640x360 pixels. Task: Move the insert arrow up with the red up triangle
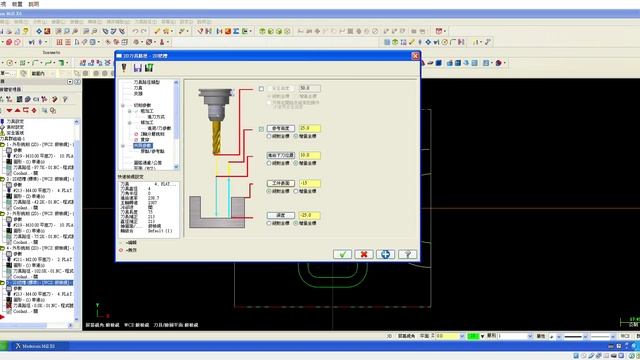[18, 111]
